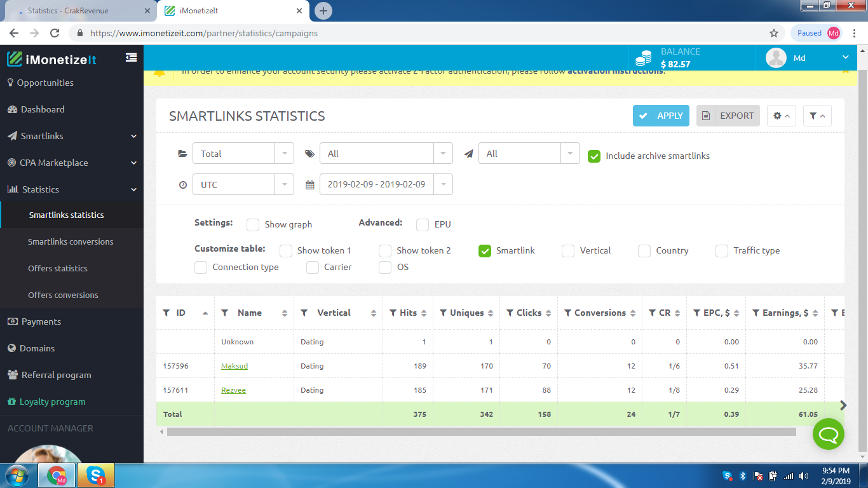Click the EPC column filter icon
The image size is (868, 488).
click(x=697, y=313)
